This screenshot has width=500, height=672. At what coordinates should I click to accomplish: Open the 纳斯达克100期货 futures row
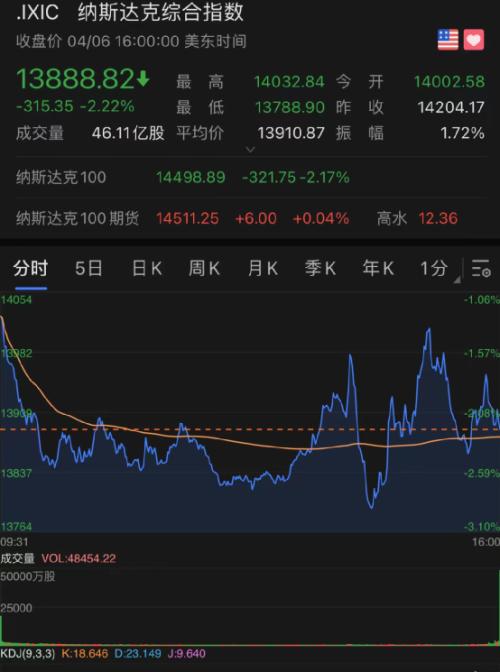(250, 218)
